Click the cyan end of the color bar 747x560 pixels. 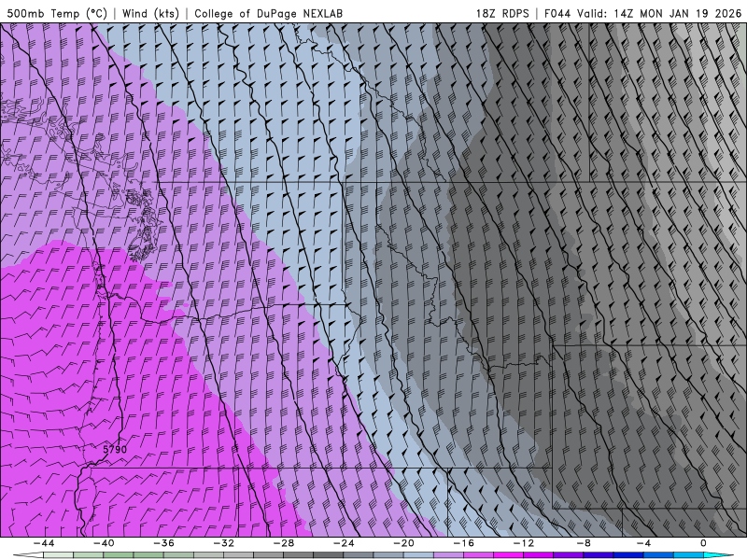click(718, 555)
